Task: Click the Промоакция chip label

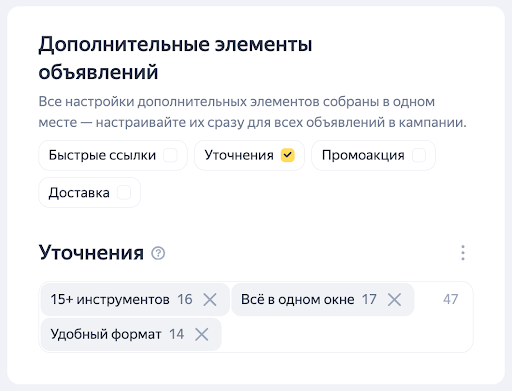Action: [363, 155]
